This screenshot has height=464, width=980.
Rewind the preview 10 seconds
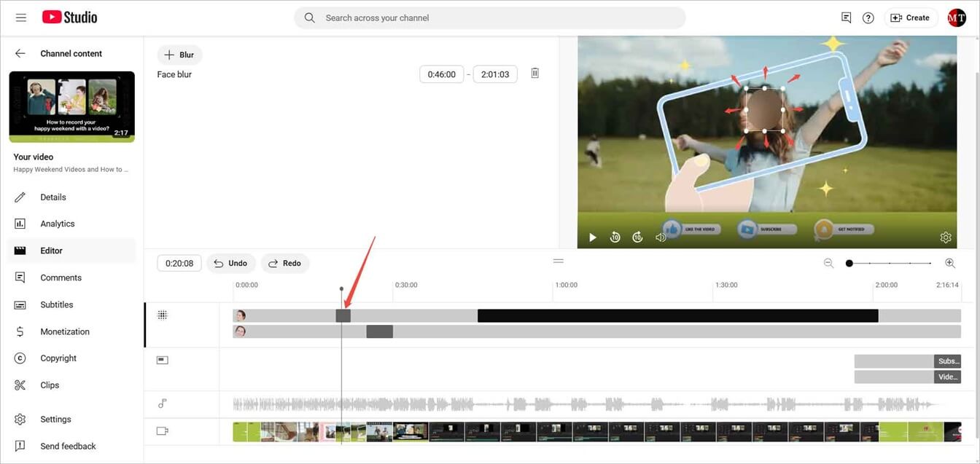pyautogui.click(x=615, y=237)
